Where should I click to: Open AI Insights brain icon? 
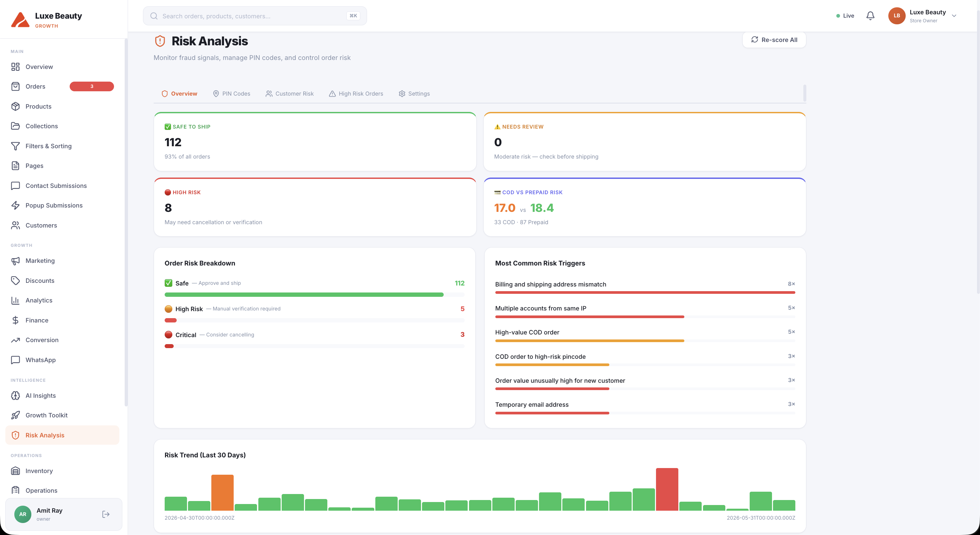coord(15,395)
